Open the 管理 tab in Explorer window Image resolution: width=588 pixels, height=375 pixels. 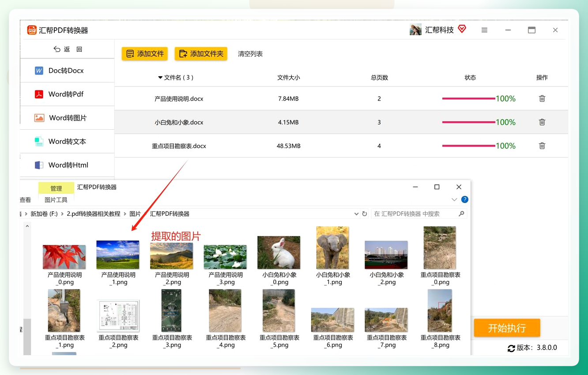coord(56,188)
